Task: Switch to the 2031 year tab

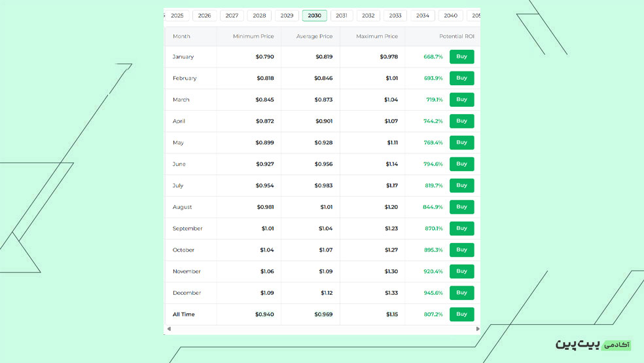Action: (342, 16)
